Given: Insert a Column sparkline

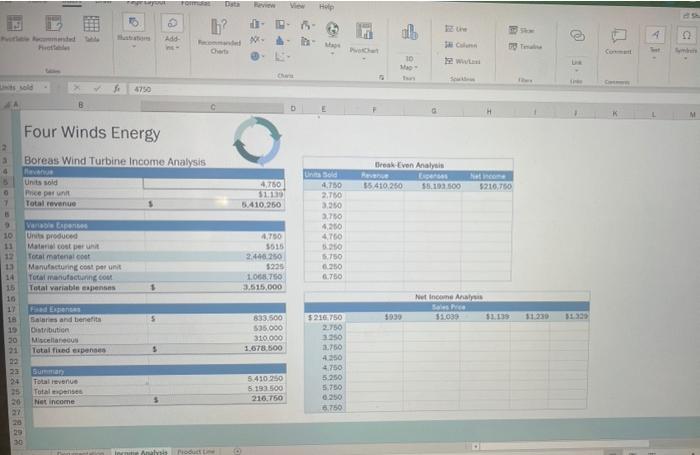Looking at the screenshot, I should (x=461, y=45).
